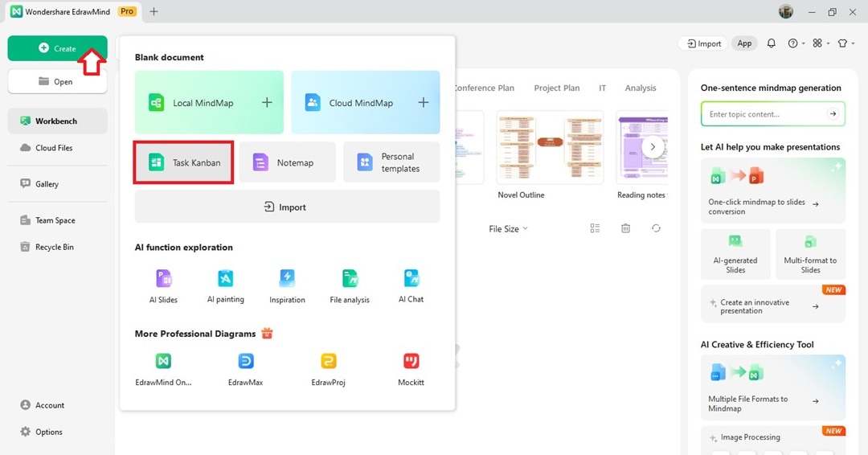Launch AI Slides function
Screen dimensions: 868x455
click(163, 286)
